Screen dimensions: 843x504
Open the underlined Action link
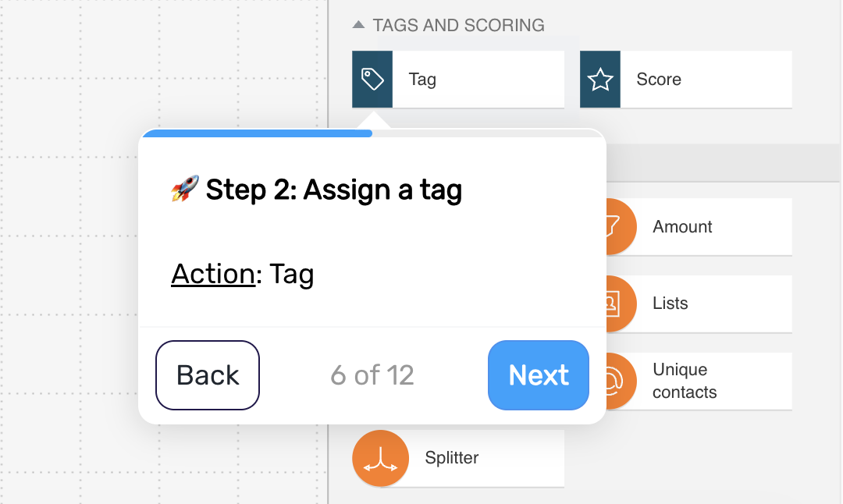pos(213,274)
